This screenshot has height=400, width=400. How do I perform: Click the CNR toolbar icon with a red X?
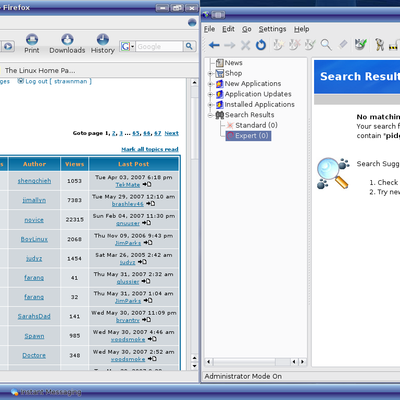(294, 44)
